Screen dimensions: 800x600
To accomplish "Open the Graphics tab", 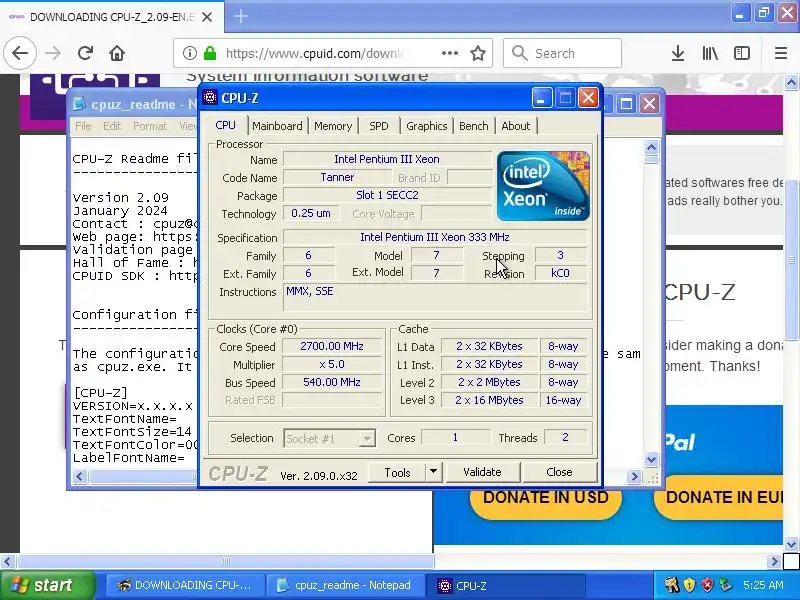I will (427, 126).
